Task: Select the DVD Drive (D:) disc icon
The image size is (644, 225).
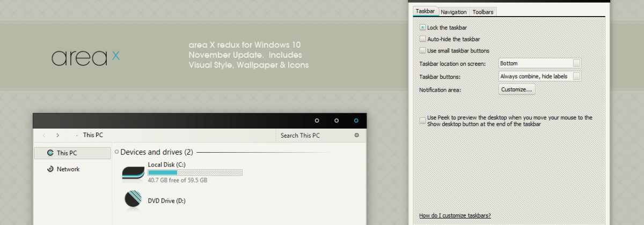Action: (x=133, y=199)
